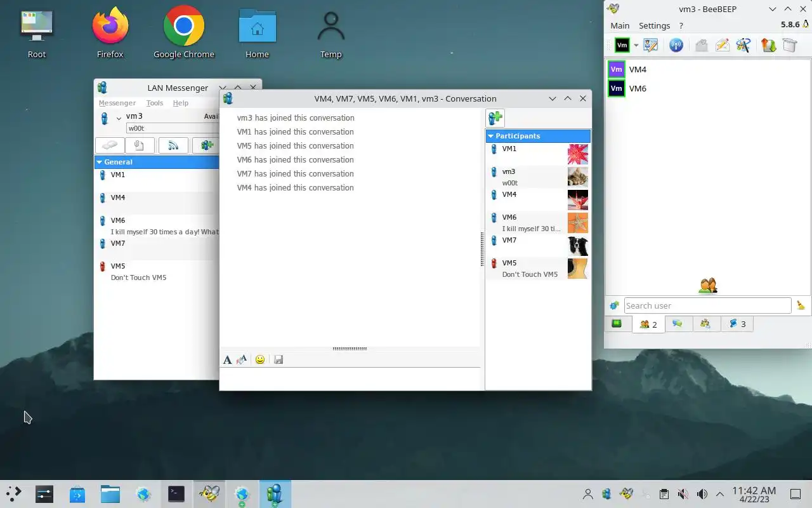Collapse the Participants panel header
The image size is (812, 508).
490,136
